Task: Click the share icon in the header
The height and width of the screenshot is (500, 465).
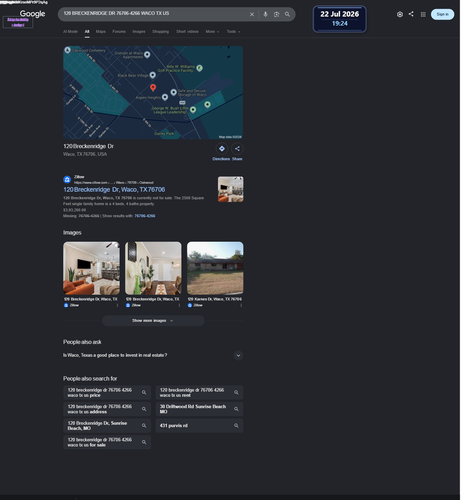Action: point(411,14)
